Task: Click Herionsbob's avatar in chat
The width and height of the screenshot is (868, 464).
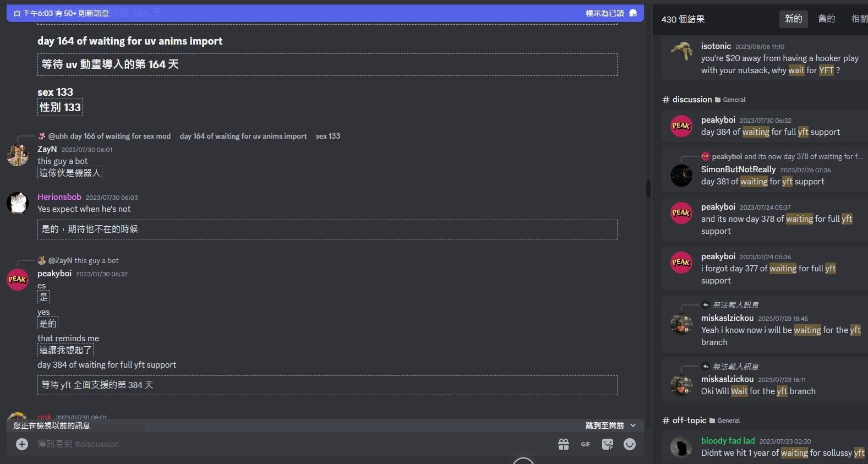Action: (18, 203)
